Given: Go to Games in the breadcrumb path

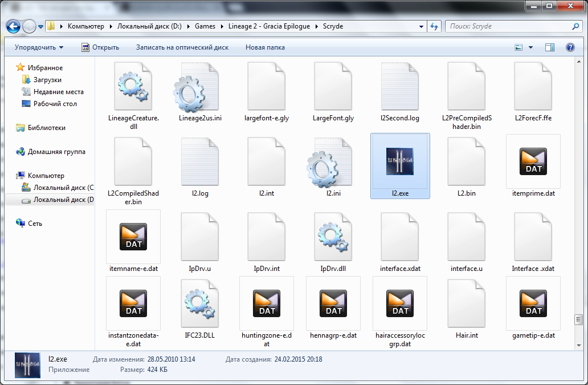Looking at the screenshot, I should click(x=205, y=26).
